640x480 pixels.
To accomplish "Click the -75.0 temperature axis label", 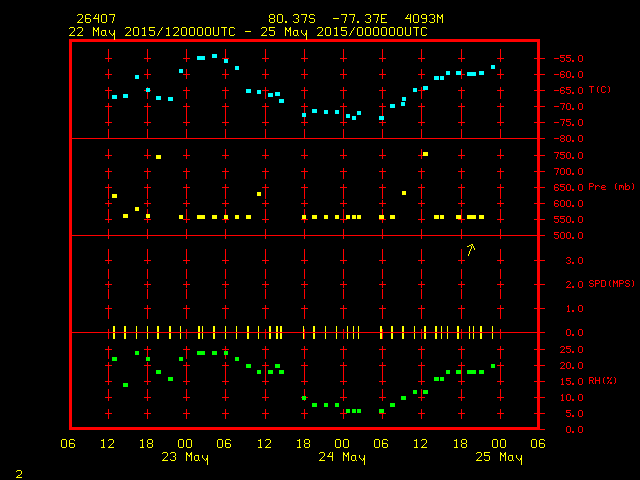I will 569,123.
